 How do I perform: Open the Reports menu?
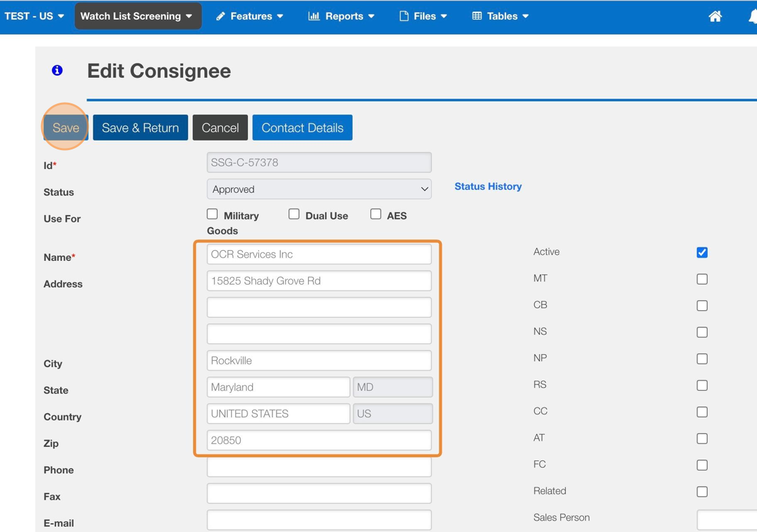[x=341, y=16]
